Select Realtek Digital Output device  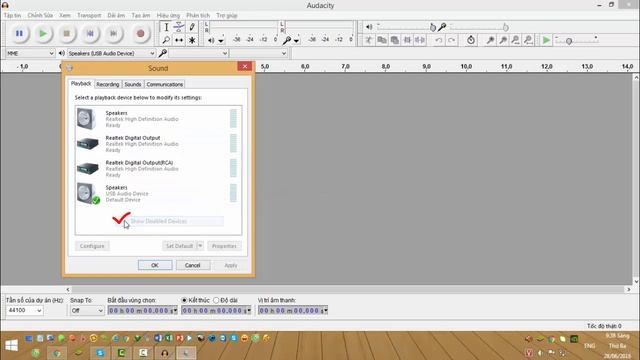tap(158, 144)
